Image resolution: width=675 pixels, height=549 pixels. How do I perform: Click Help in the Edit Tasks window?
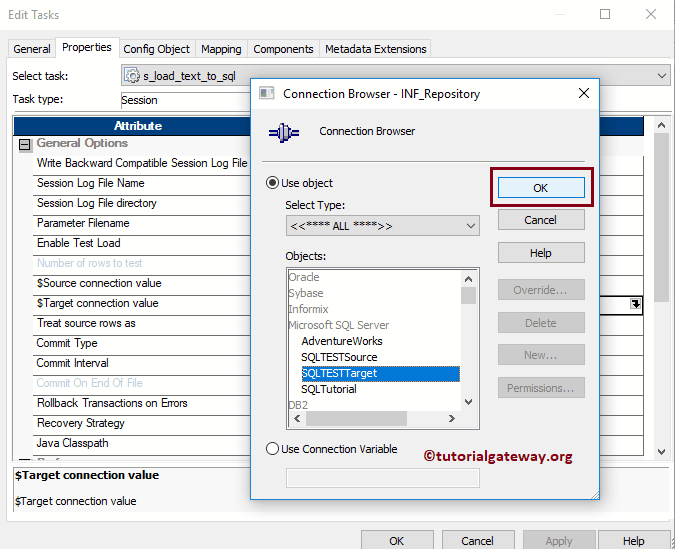click(634, 540)
